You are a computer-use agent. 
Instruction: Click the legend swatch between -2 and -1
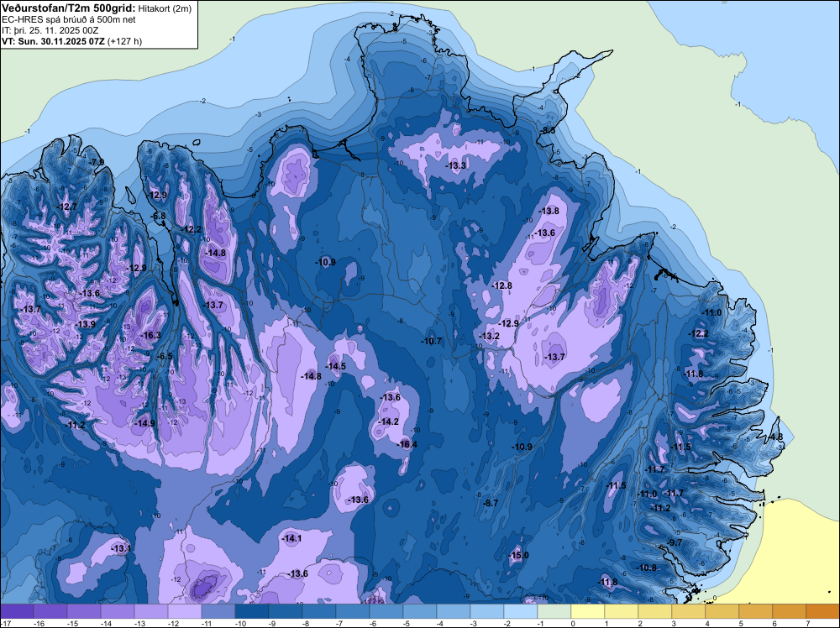tap(521, 611)
